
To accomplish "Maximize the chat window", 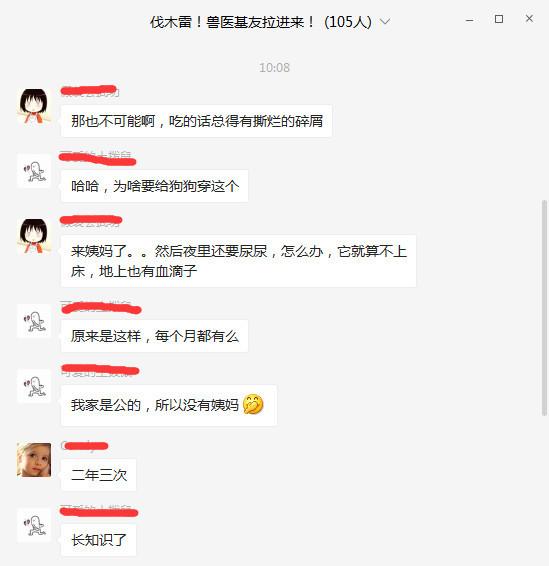I will (x=499, y=19).
